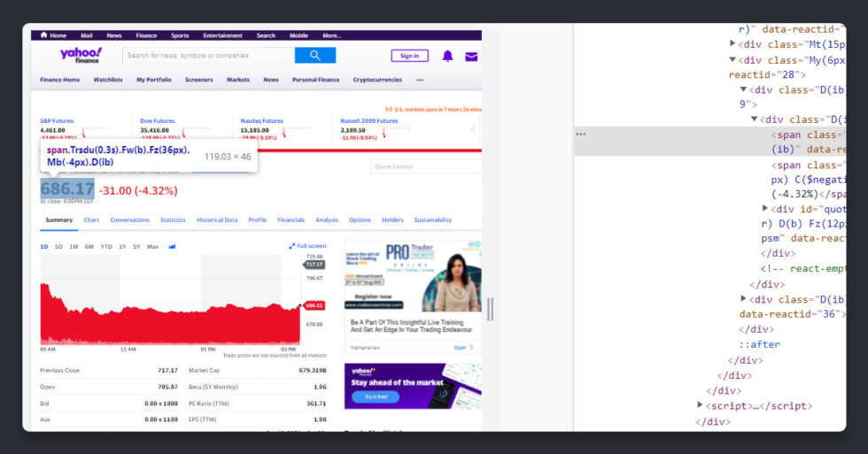Image resolution: width=868 pixels, height=454 pixels.
Task: Open My Portfolio in navigation
Action: tap(154, 81)
